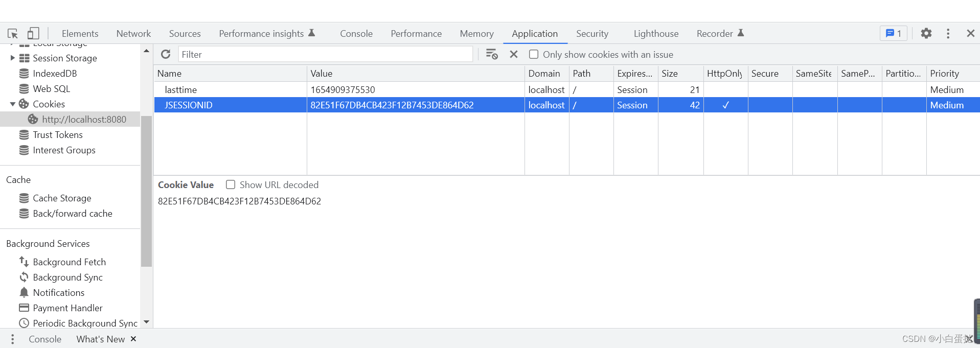Sort cookies by the Value column header

(416, 73)
